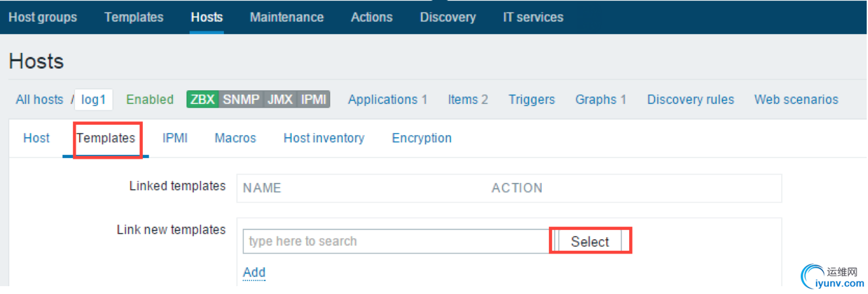Click the Enabled status link
Screen dimensions: 868x294
click(149, 100)
